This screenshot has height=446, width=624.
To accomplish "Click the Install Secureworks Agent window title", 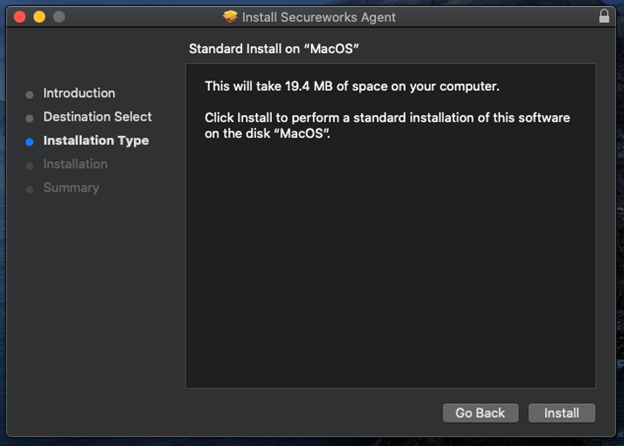I will (x=318, y=17).
